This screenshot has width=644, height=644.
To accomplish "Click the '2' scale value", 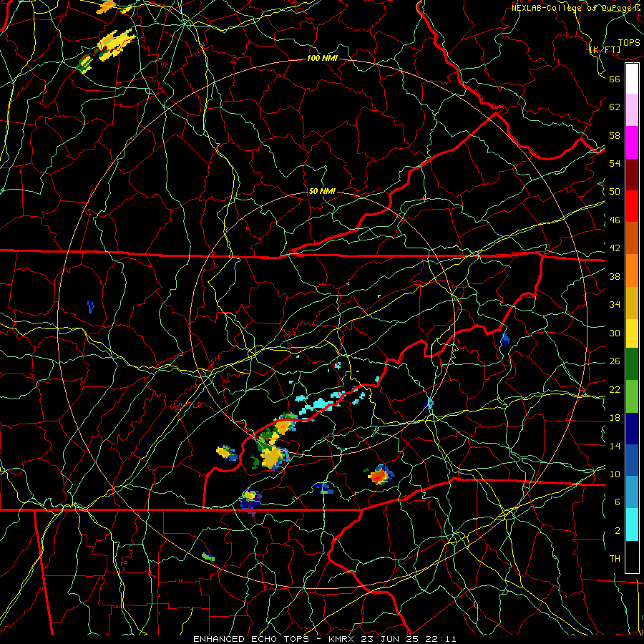I will [618, 531].
